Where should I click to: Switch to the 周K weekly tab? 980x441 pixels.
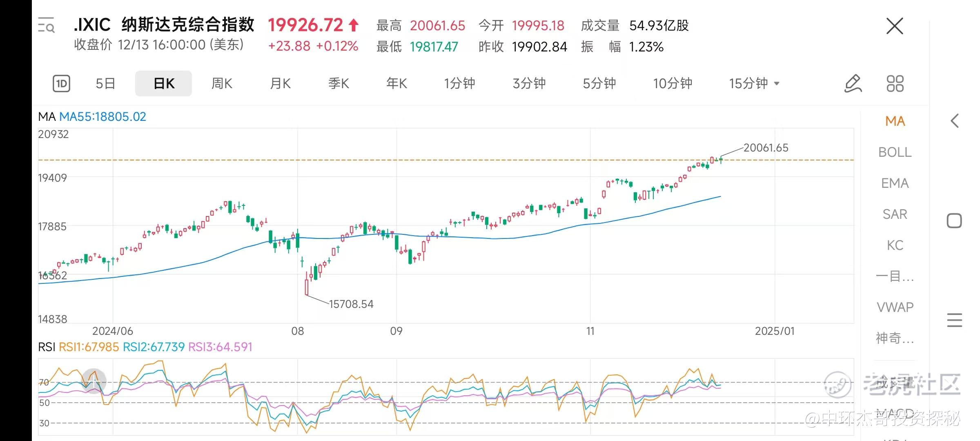coord(222,84)
